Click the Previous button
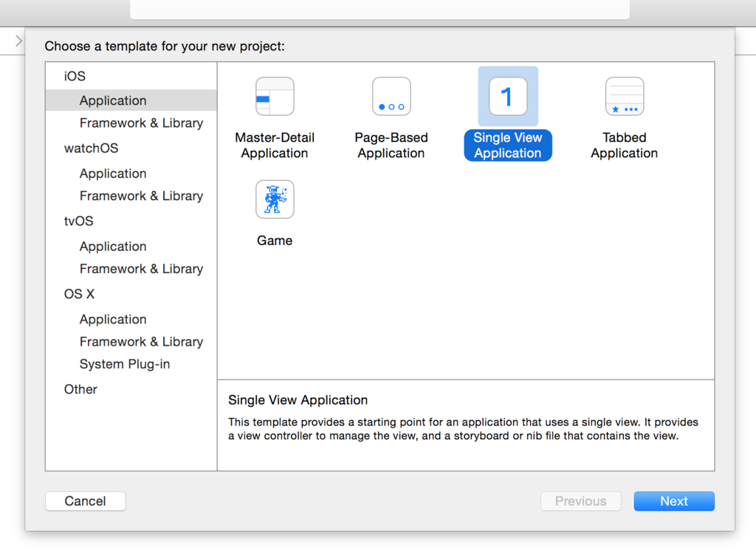The height and width of the screenshot is (559, 756). [581, 501]
